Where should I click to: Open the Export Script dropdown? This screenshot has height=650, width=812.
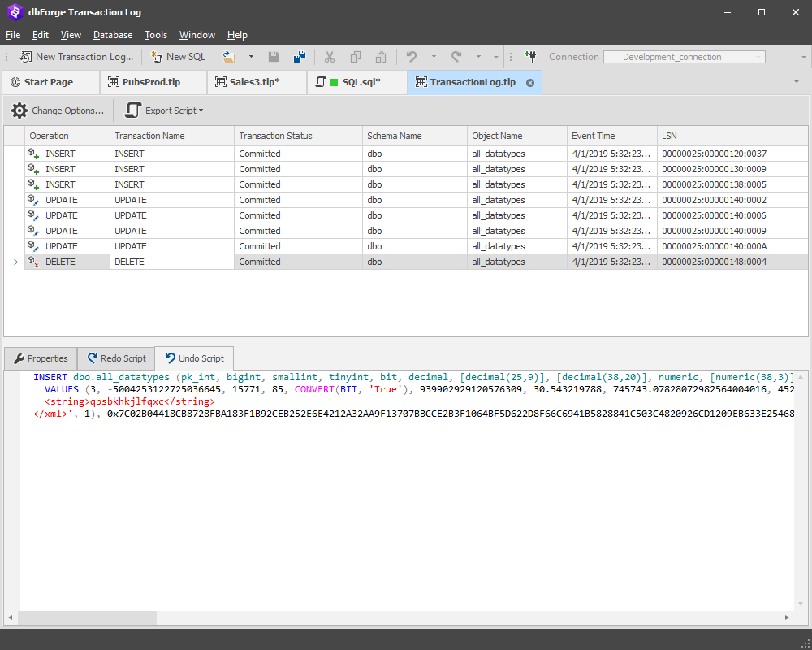pyautogui.click(x=164, y=110)
